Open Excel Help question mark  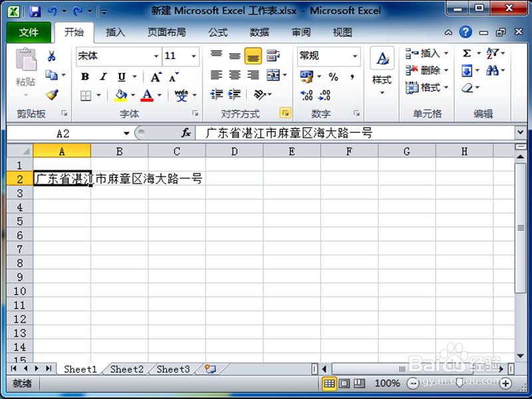[x=465, y=32]
